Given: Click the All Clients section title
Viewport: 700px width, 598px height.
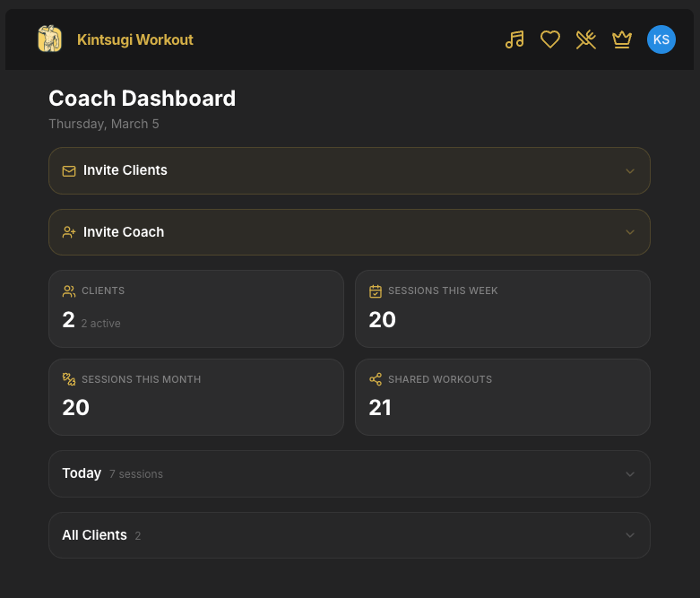Looking at the screenshot, I should 94,535.
